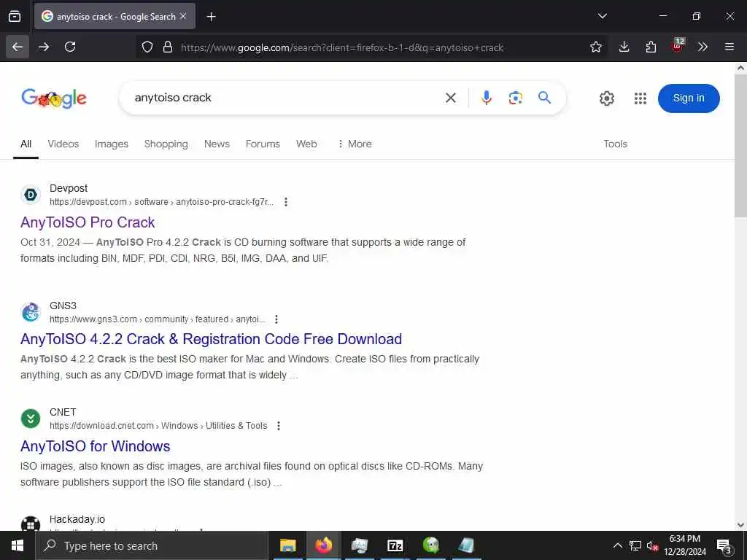Reload the current Google search page

70,47
